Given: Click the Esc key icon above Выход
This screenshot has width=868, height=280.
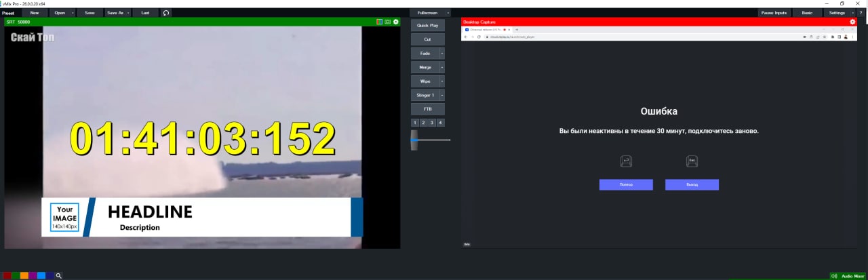Looking at the screenshot, I should pyautogui.click(x=692, y=161).
